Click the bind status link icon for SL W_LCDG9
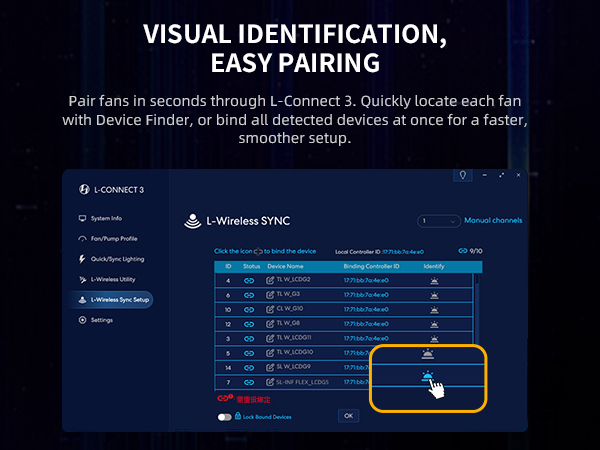600x450 pixels. [249, 368]
